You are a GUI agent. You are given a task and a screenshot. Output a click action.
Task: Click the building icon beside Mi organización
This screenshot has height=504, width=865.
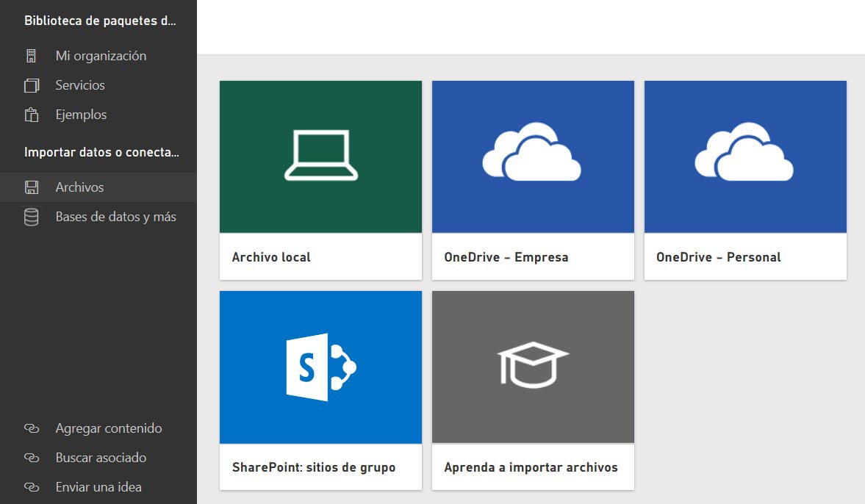click(32, 56)
